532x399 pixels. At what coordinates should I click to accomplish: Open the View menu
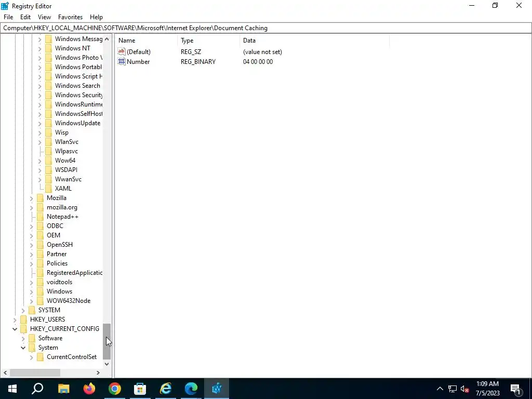(x=44, y=17)
